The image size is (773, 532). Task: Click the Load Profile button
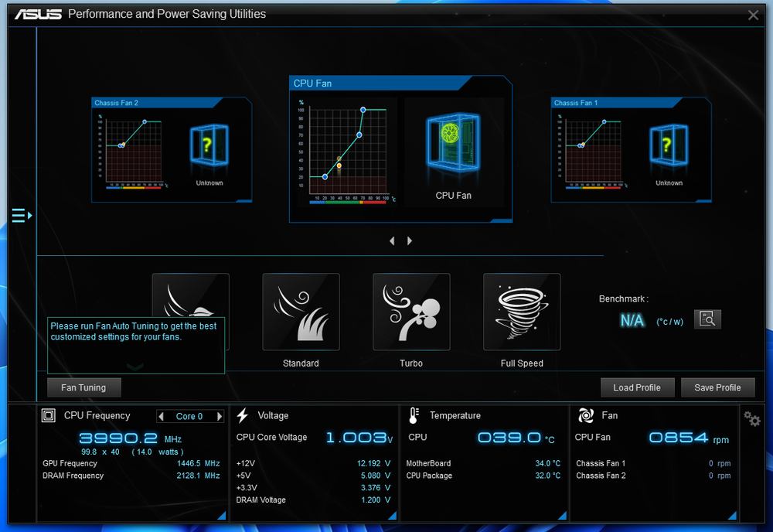pyautogui.click(x=637, y=387)
